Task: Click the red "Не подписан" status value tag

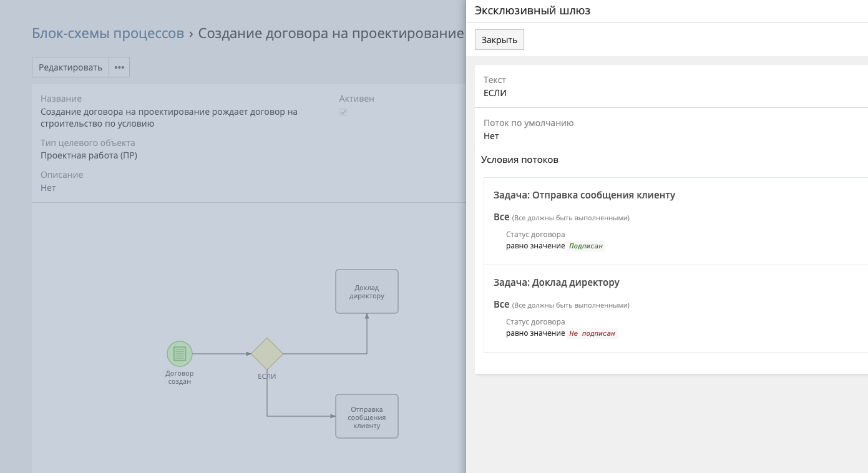Action: pyautogui.click(x=592, y=333)
